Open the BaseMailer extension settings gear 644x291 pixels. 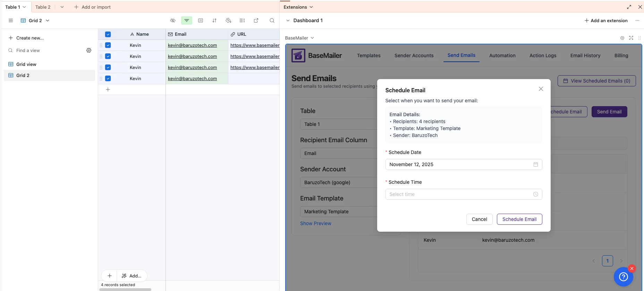click(x=622, y=38)
